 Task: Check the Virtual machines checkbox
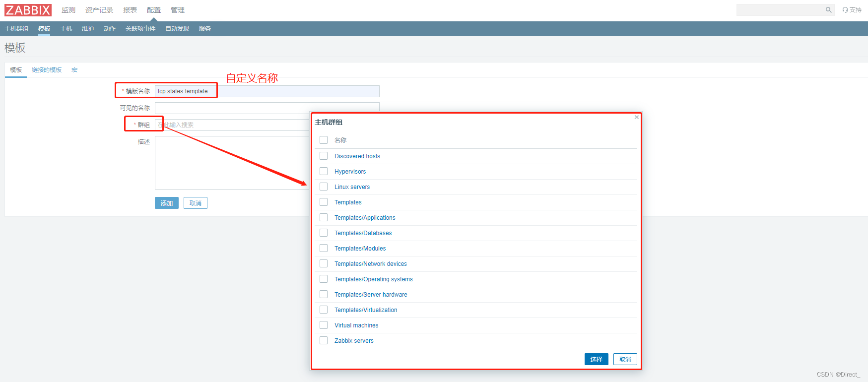coord(324,325)
